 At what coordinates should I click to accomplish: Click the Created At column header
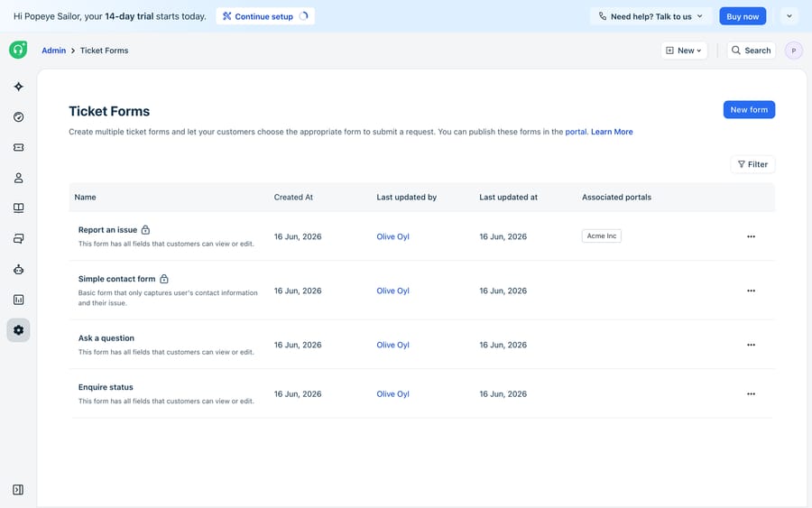point(293,198)
